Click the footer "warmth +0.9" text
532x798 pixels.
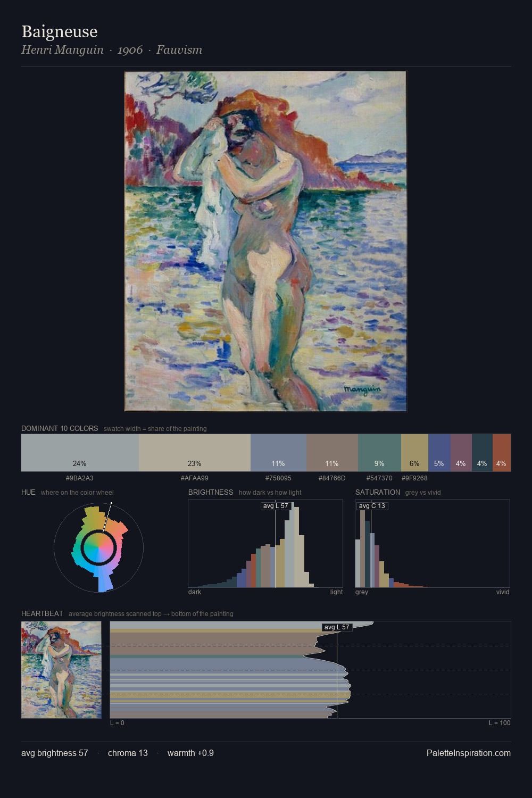pyautogui.click(x=190, y=753)
